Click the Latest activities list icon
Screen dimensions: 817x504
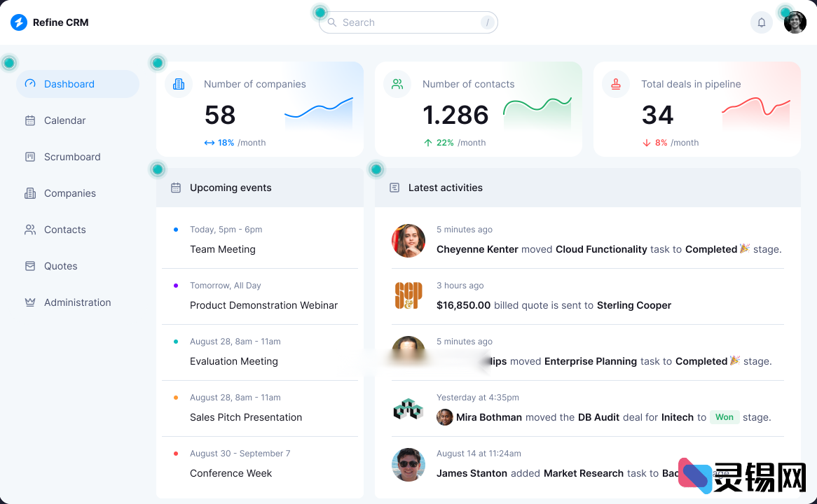(394, 188)
